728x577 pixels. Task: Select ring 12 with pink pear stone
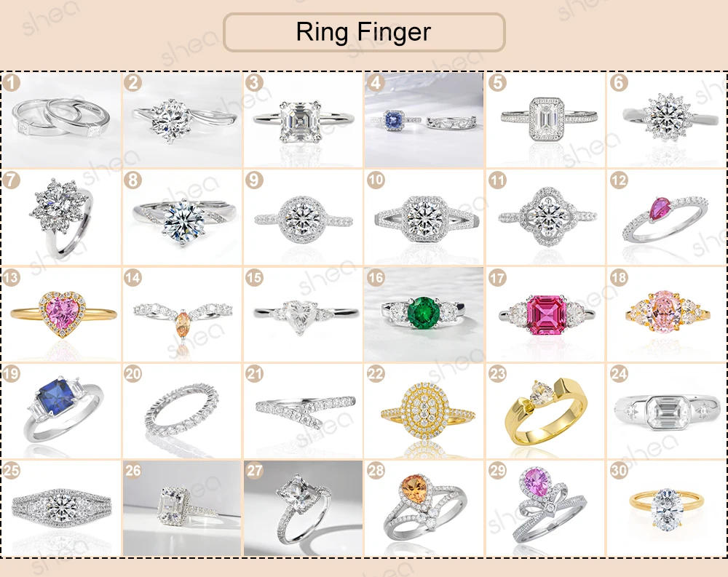667,218
